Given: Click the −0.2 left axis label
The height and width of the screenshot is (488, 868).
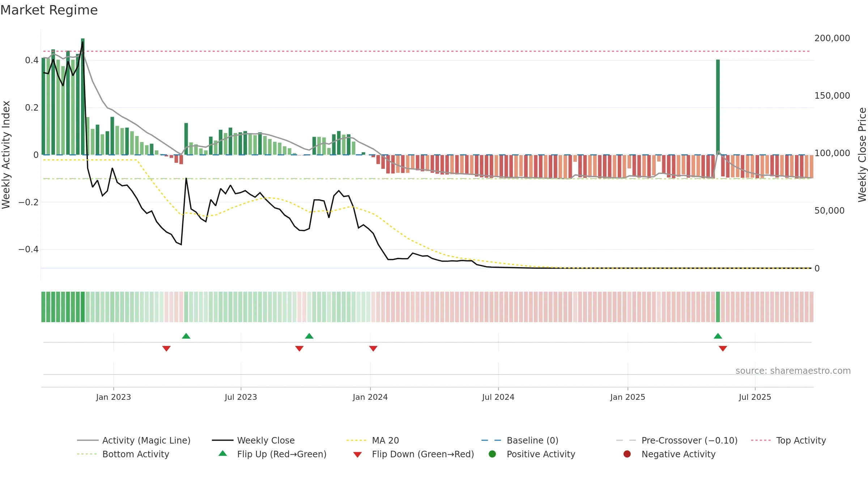Looking at the screenshot, I should point(28,202).
